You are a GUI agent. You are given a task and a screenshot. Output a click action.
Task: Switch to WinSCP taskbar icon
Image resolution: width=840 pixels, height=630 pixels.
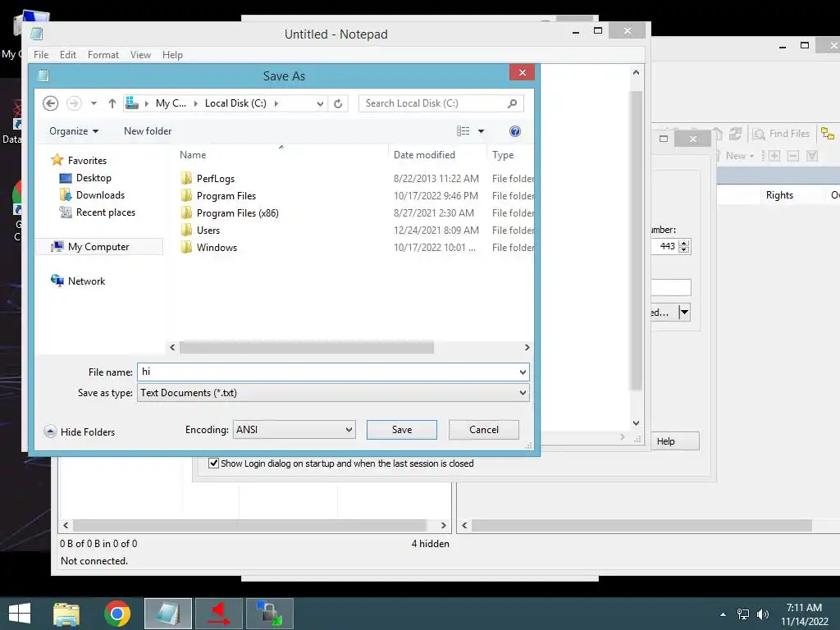click(269, 614)
